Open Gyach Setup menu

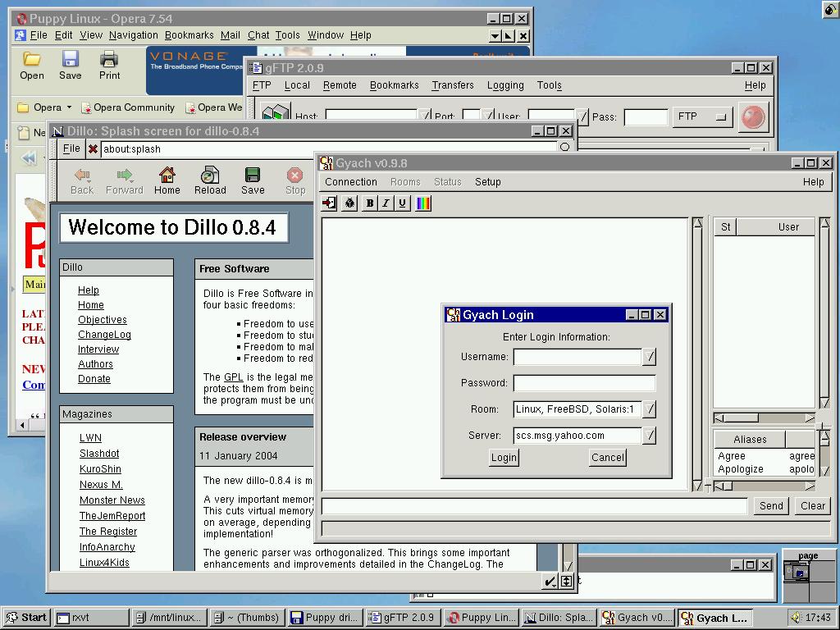tap(487, 182)
